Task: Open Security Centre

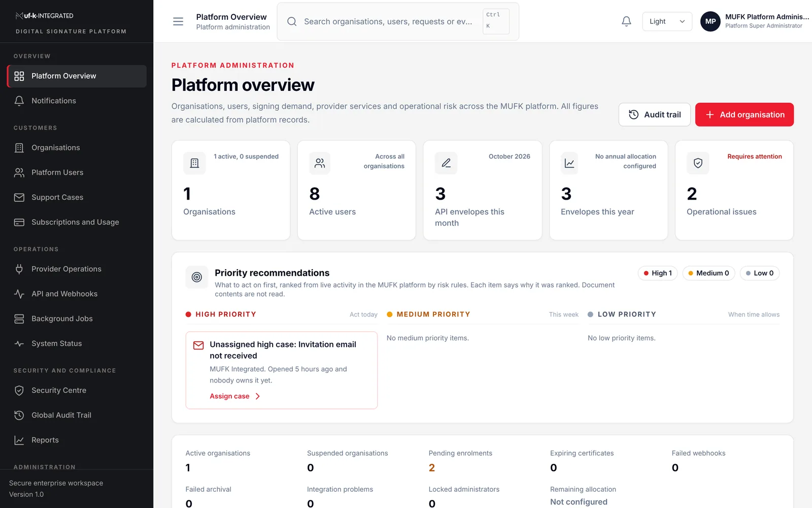Action: coord(77,391)
